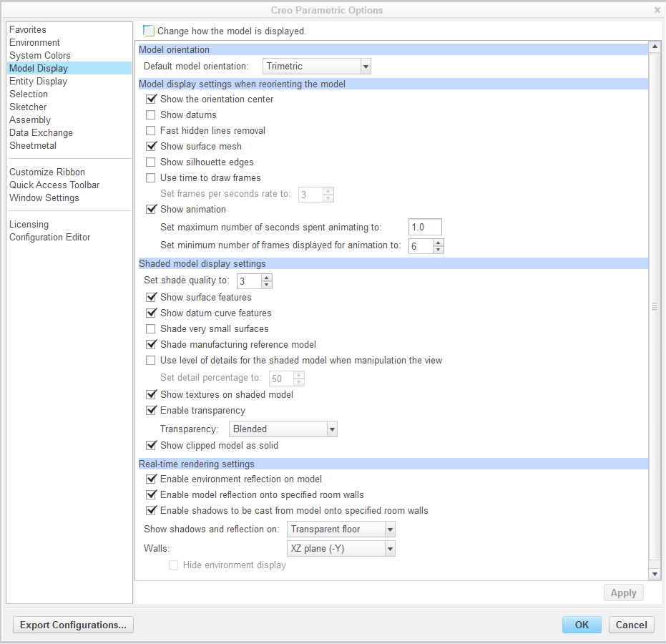Image resolution: width=666 pixels, height=644 pixels.
Task: Confirm with OK button
Action: pyautogui.click(x=582, y=625)
